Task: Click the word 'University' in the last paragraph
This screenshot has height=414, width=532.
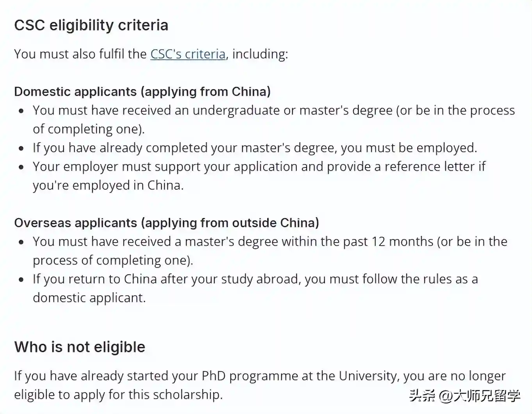Action: [368, 376]
